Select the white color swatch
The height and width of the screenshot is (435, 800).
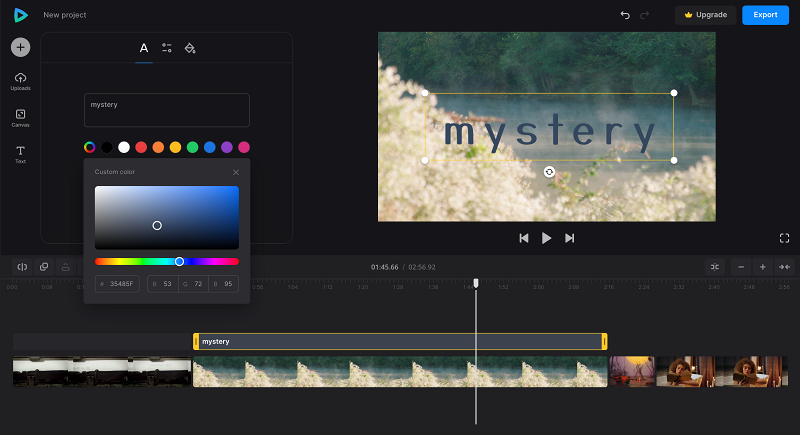tap(124, 147)
